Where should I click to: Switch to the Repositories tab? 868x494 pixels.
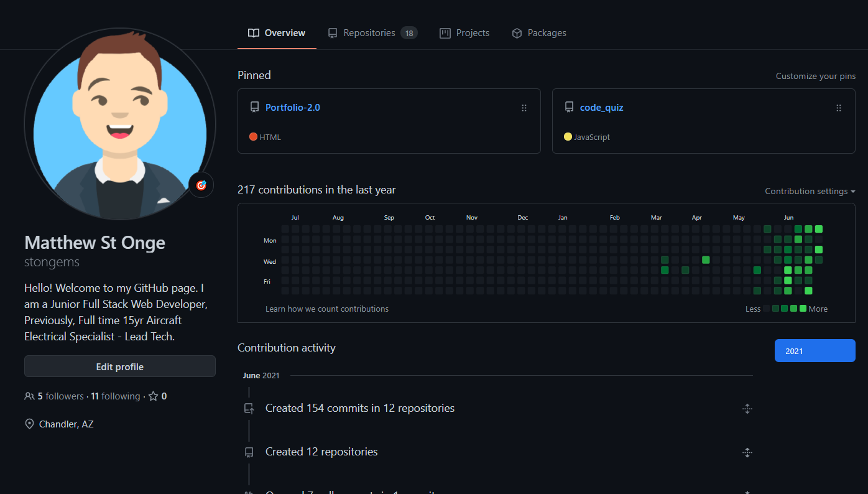pyautogui.click(x=372, y=33)
